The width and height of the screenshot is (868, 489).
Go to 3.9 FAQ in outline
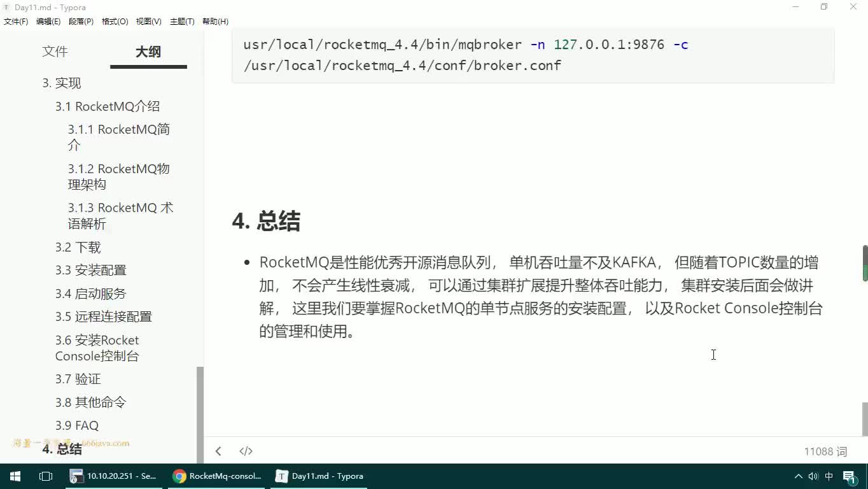pyautogui.click(x=77, y=425)
